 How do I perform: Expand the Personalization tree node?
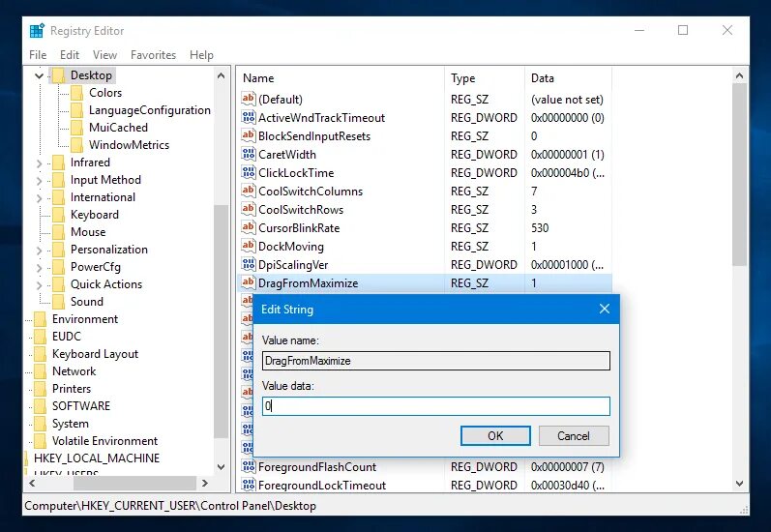point(40,251)
